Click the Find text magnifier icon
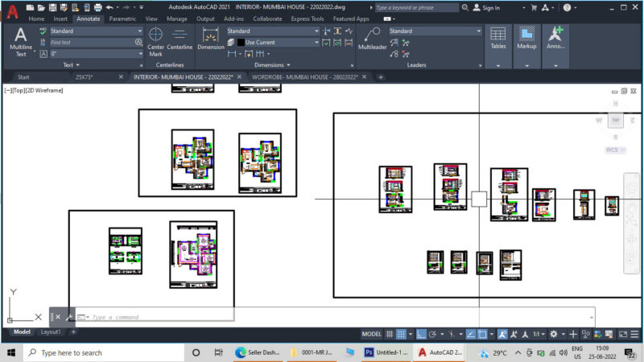The width and height of the screenshot is (644, 362). [138, 43]
